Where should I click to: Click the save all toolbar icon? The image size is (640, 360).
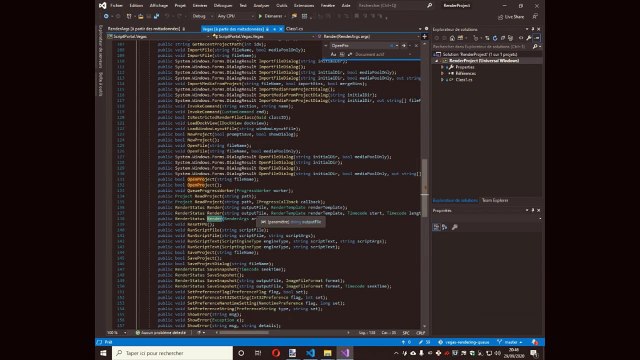pos(156,16)
